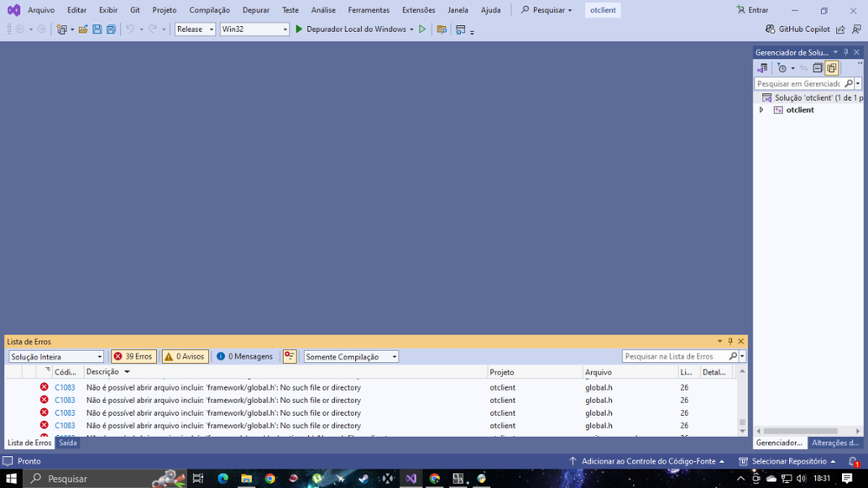Click the find in files folder icon

coord(442,30)
